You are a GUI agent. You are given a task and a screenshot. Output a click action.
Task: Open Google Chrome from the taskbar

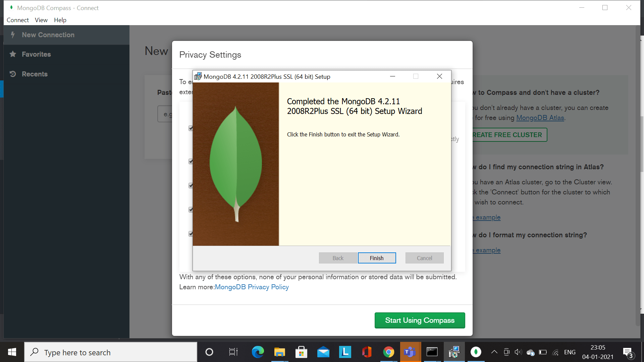coord(388,352)
